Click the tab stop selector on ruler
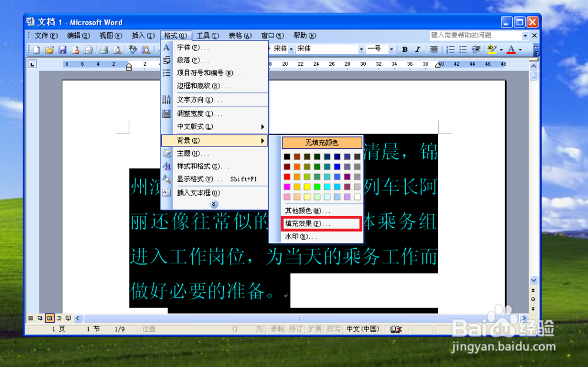Screen dimensions: 588x367 pos(32,64)
